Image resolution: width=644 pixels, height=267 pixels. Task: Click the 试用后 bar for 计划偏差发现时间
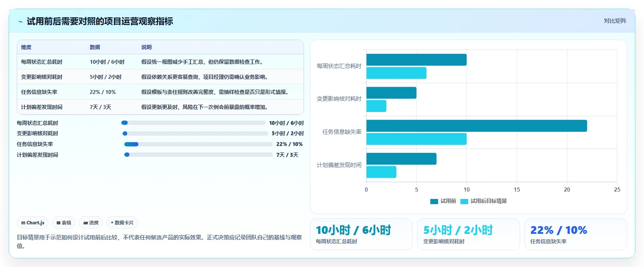tap(381, 172)
